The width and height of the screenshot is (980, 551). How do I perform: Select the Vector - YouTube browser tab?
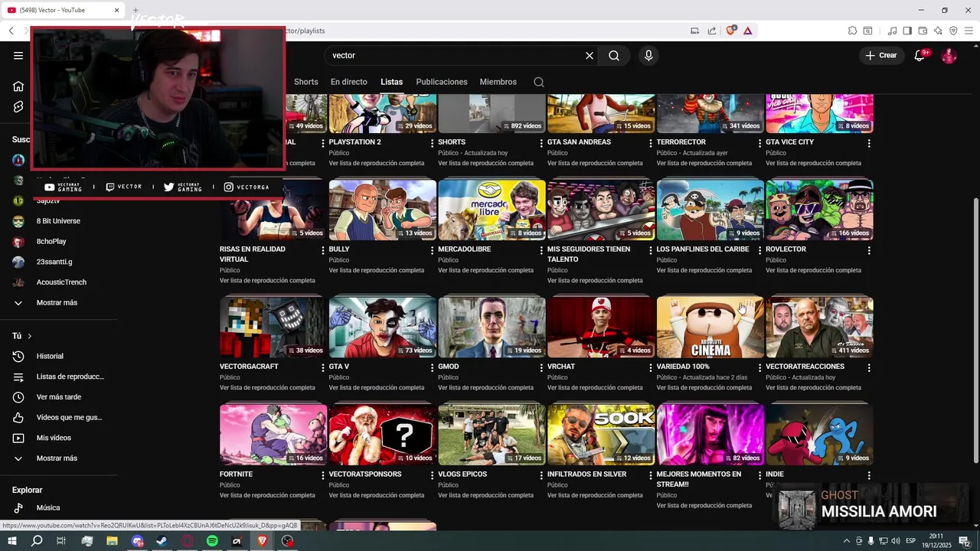click(x=63, y=10)
